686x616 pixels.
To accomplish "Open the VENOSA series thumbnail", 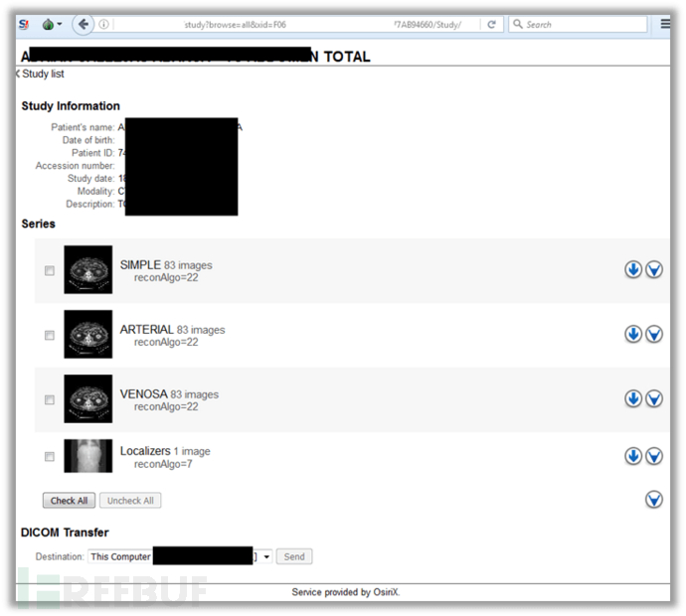I will (x=87, y=398).
